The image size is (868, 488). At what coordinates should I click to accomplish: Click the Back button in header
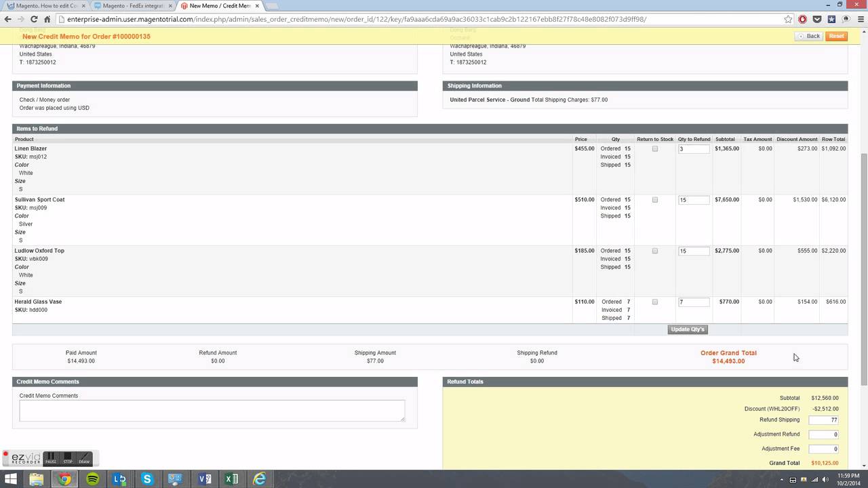coord(809,36)
